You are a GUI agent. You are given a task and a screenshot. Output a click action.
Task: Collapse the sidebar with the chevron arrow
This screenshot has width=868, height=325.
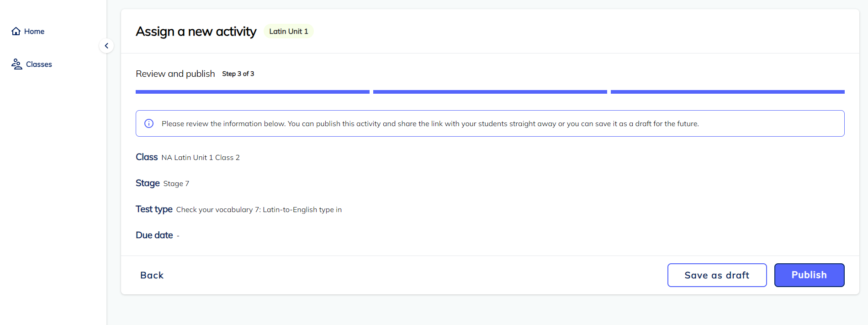pos(106,46)
